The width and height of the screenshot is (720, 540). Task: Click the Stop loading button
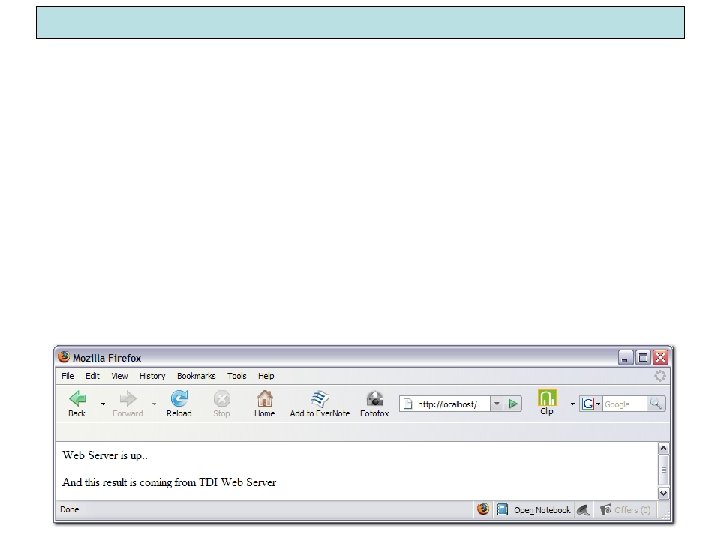221,403
